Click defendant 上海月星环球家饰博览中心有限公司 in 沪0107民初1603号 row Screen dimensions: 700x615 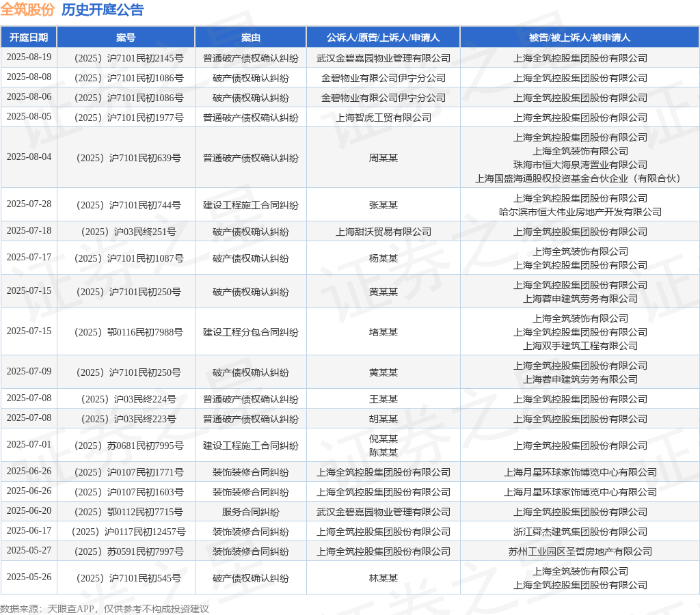580,492
